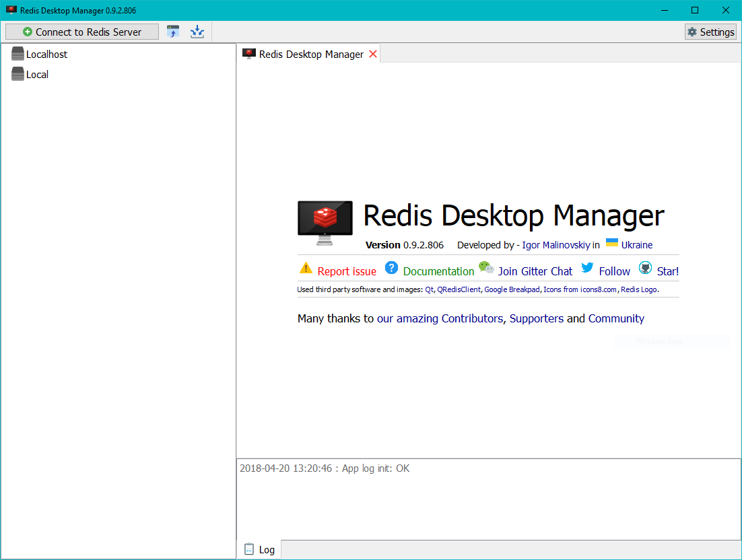This screenshot has width=742, height=560.
Task: Click the Report issue warning icon
Action: pos(305,268)
